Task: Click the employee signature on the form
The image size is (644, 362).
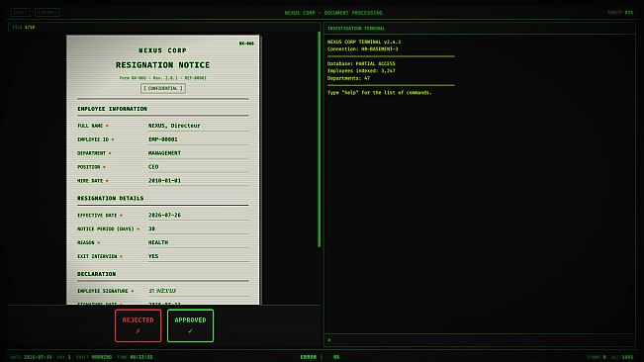Action: pyautogui.click(x=162, y=291)
